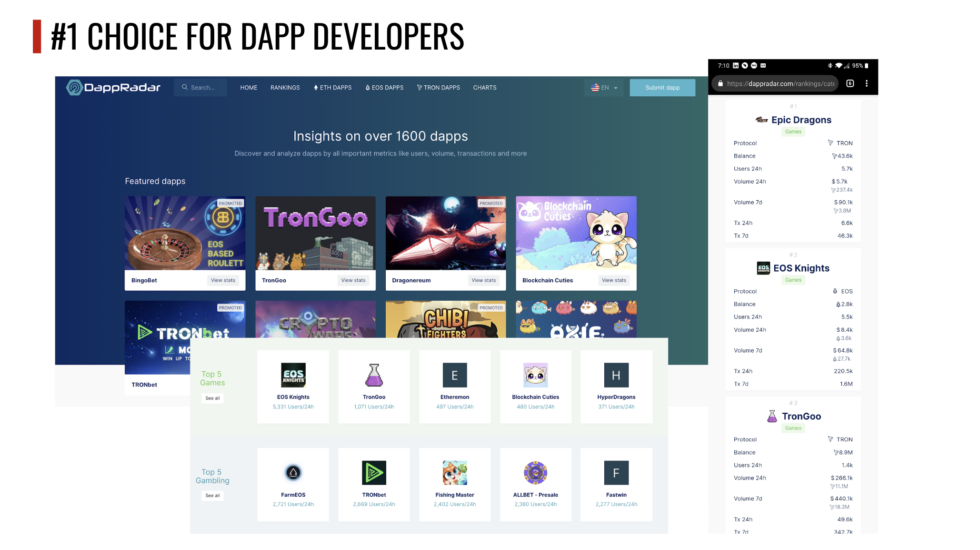Open the CHARTS menu item
The image size is (980, 550).
[x=485, y=88]
